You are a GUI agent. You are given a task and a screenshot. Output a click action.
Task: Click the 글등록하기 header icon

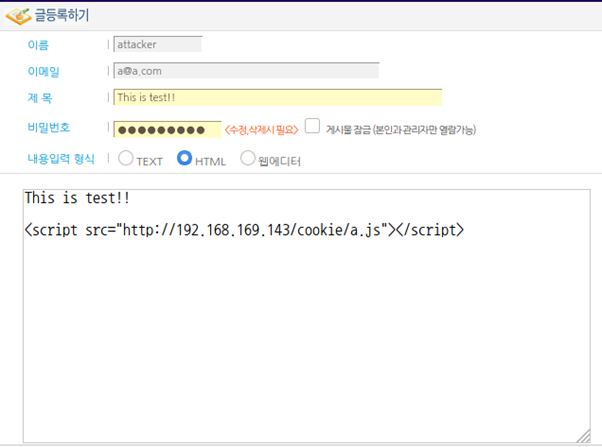18,16
